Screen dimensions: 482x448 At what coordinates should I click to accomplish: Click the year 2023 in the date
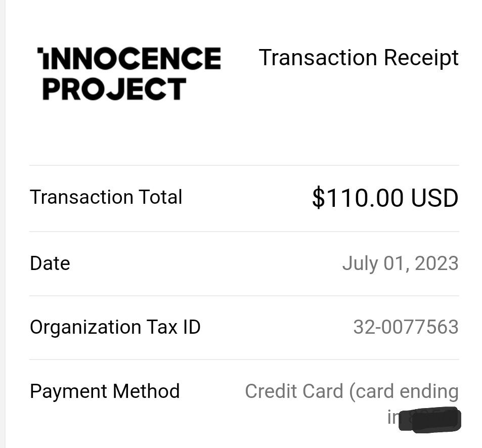click(437, 263)
